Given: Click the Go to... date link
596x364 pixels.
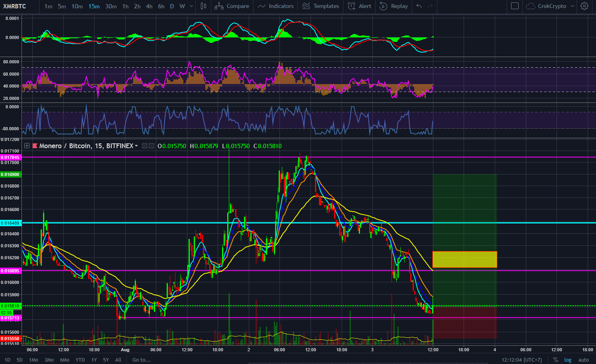Looking at the screenshot, I should [x=142, y=360].
